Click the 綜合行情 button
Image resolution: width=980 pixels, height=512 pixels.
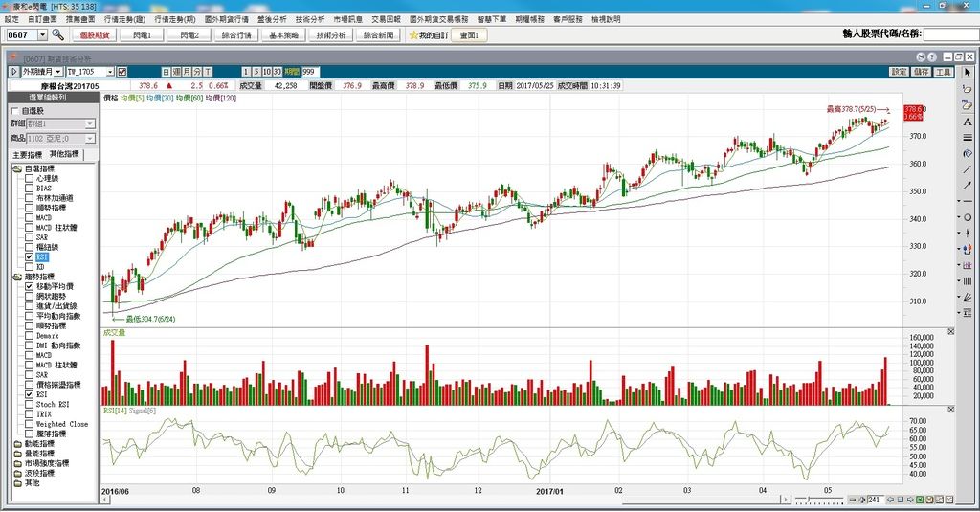click(x=237, y=35)
